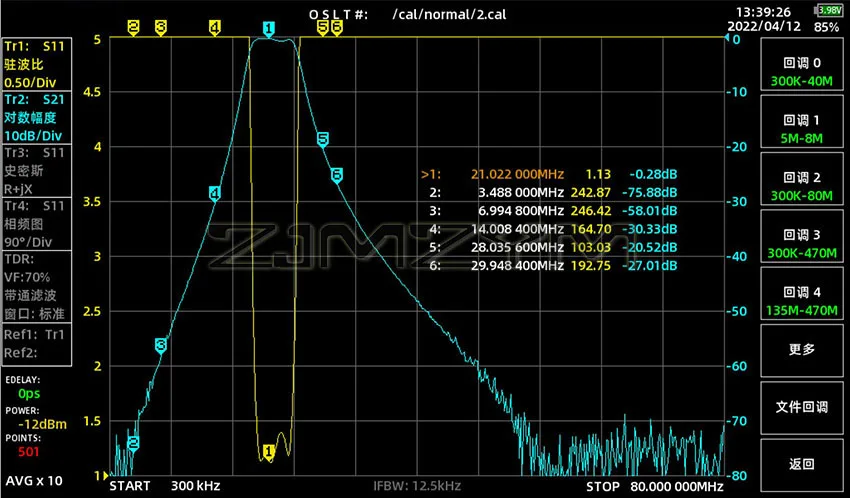The height and width of the screenshot is (498, 850).
Task: Click the 1.13 SWR value of marker 1
Action: [x=598, y=174]
